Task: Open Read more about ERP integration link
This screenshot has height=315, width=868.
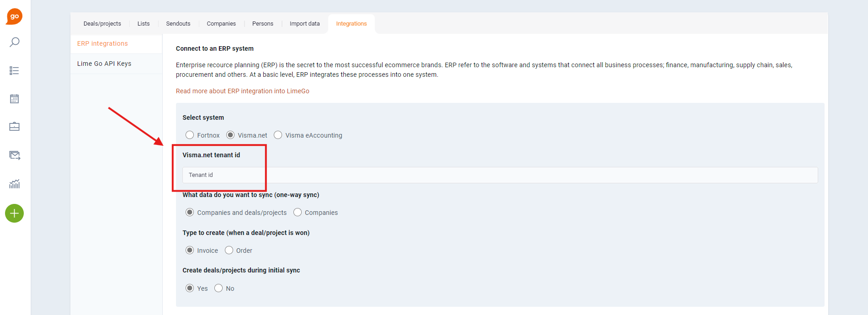Action: (243, 91)
